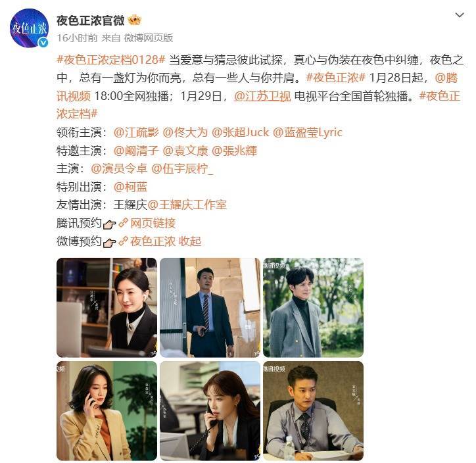Collapse the post with 收起
This screenshot has height=463, width=476.
tap(190, 241)
